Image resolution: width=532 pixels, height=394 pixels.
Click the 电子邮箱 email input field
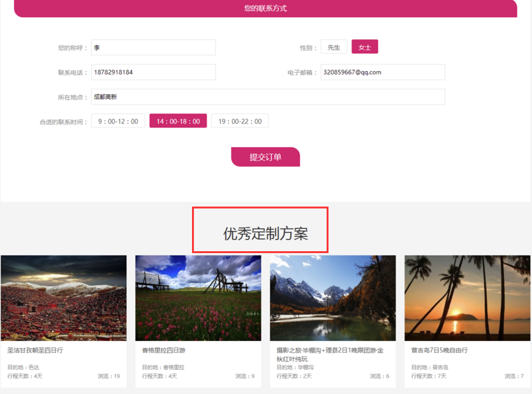[x=383, y=72]
